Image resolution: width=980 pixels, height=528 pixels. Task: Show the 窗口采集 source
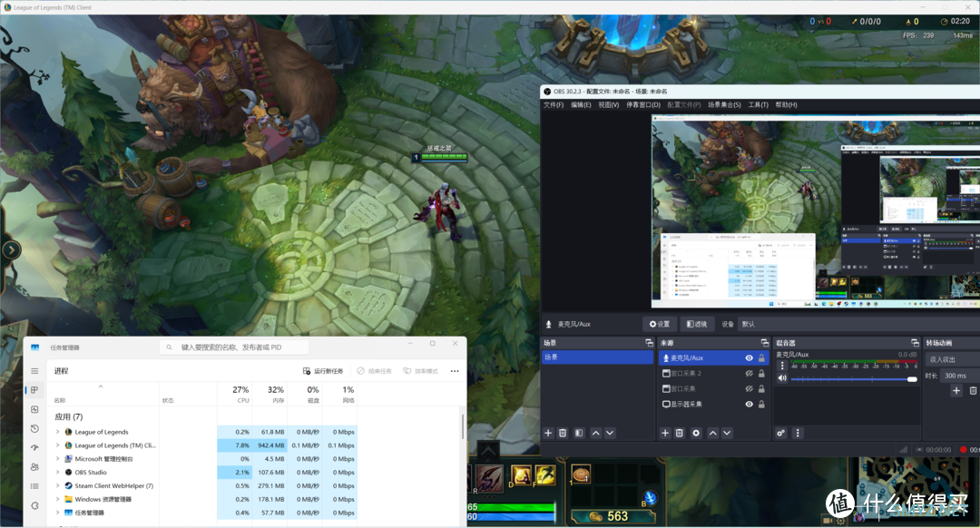[x=749, y=388]
